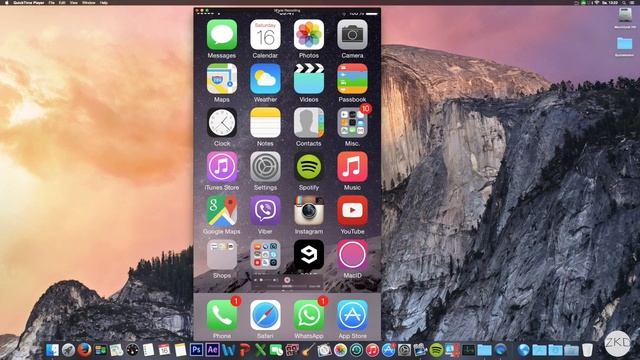Open the View menu
Screen dimensions: 640x360
pos(74,2)
